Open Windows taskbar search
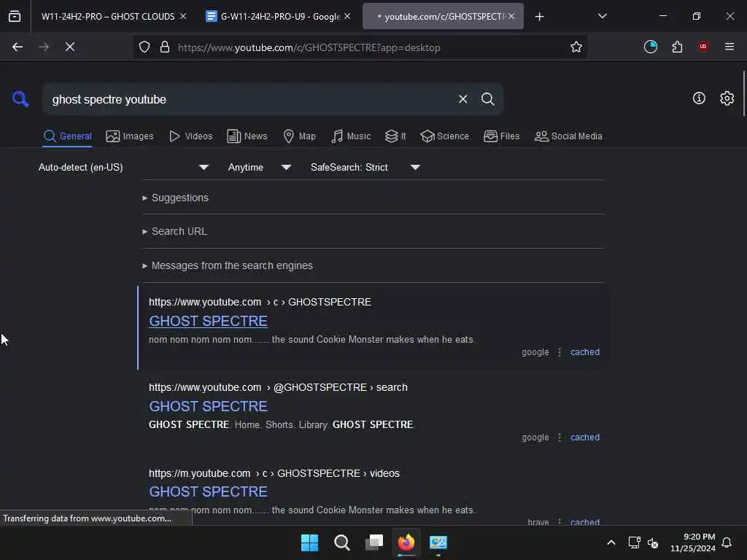The width and height of the screenshot is (747, 560). tap(341, 542)
